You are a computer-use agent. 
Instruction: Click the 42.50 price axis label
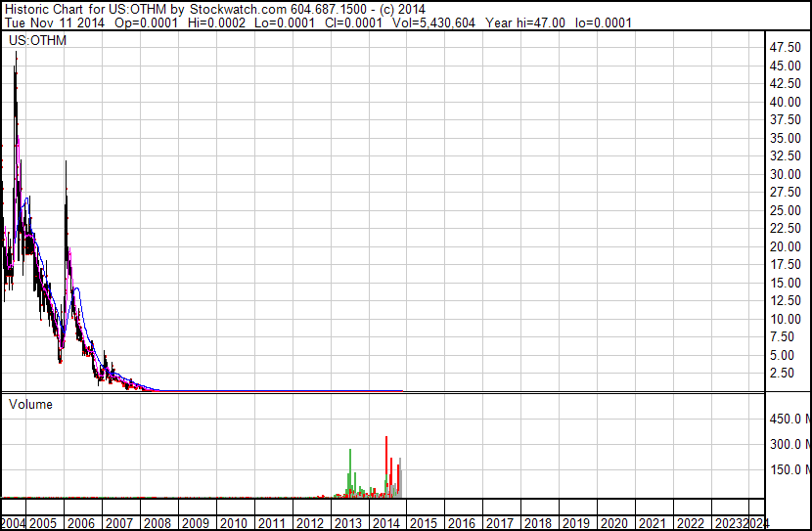click(x=786, y=83)
